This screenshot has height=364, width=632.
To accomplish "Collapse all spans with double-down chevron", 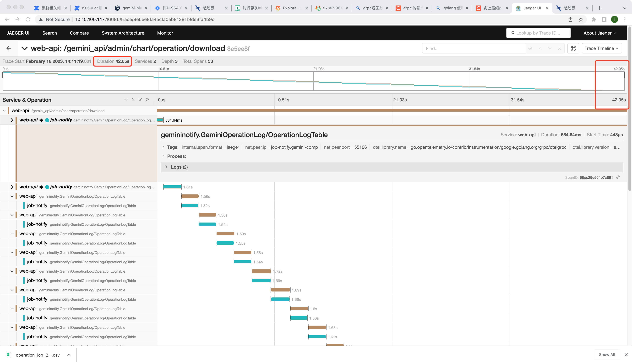I will (x=140, y=100).
